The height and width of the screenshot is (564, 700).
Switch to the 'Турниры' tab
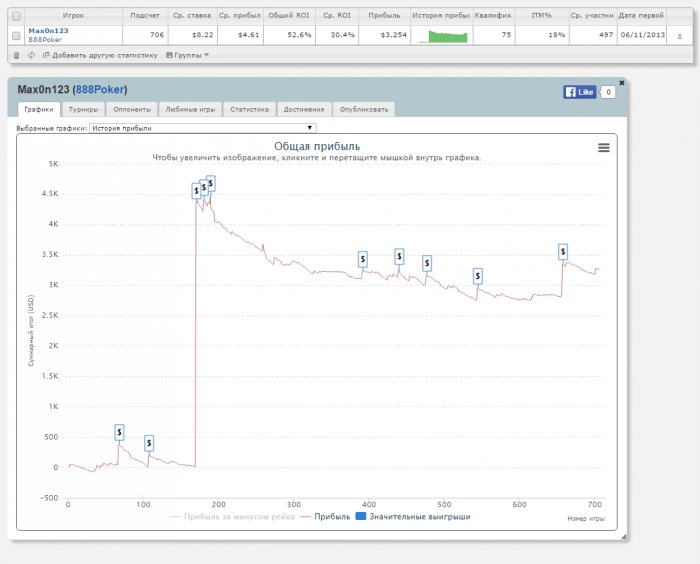pos(84,110)
